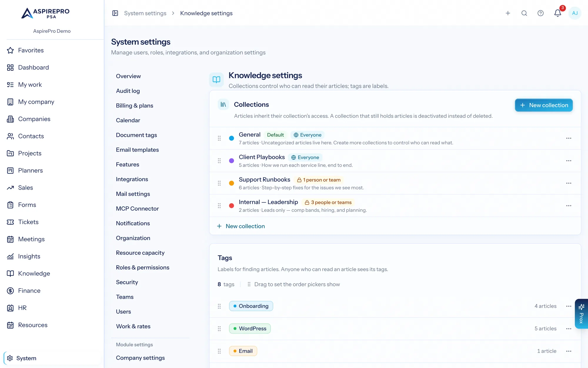Click the Everyone badge on Client Playbooks

pyautogui.click(x=305, y=158)
